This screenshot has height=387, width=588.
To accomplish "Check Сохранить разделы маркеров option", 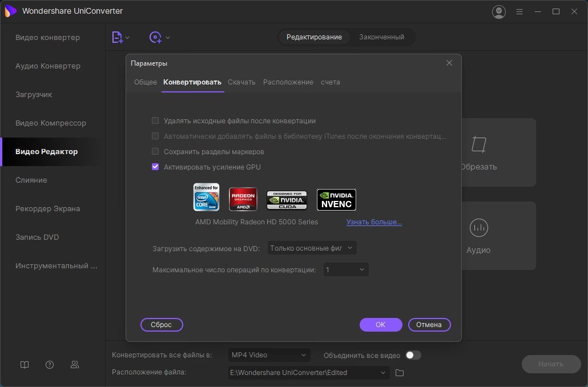I will pos(155,152).
